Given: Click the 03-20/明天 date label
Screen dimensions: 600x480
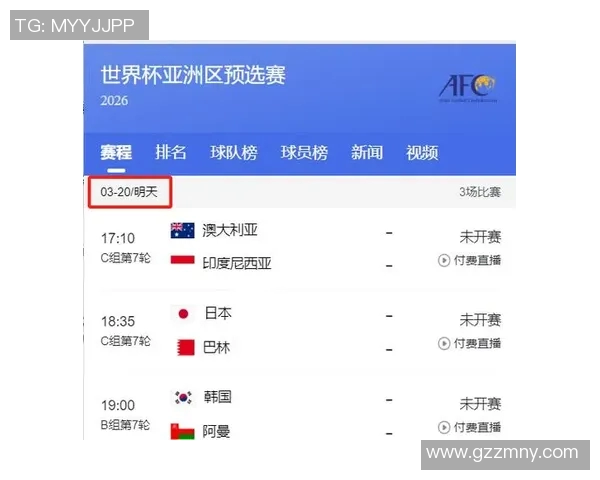Looking at the screenshot, I should pyautogui.click(x=129, y=192).
